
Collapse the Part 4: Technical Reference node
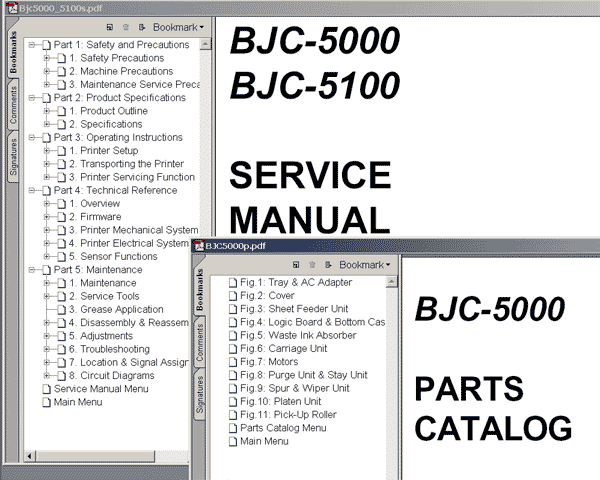pos(32,191)
